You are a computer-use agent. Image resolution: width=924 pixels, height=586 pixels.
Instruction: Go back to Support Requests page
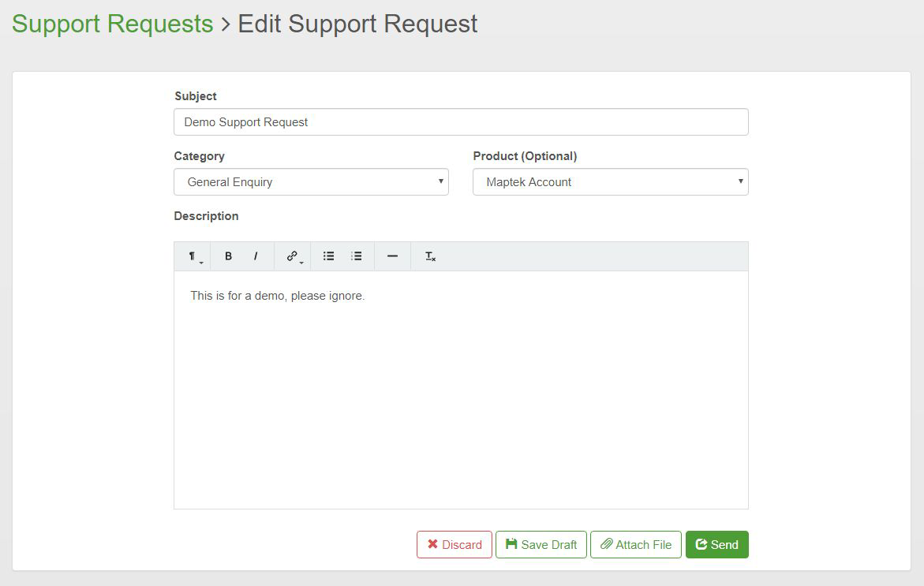coord(112,24)
